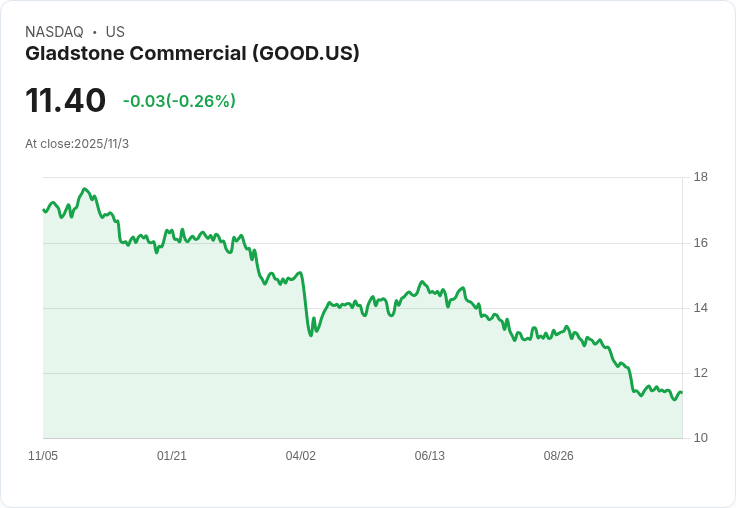Click the 12 price axis label

point(701,373)
